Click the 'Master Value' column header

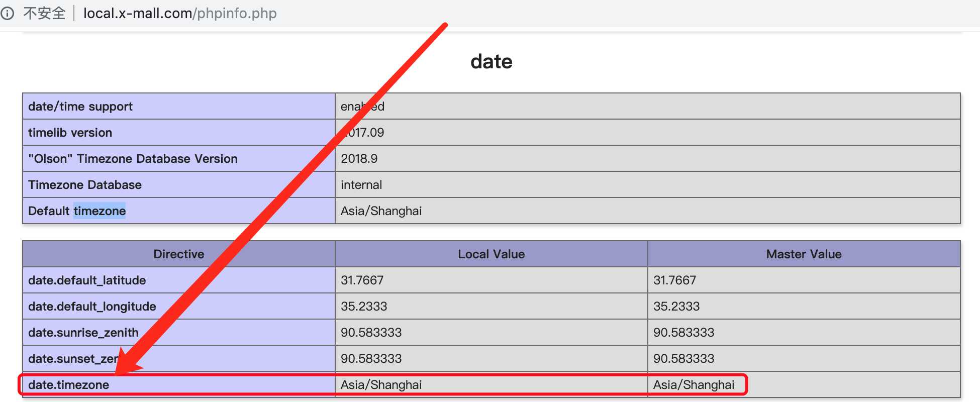pos(804,254)
